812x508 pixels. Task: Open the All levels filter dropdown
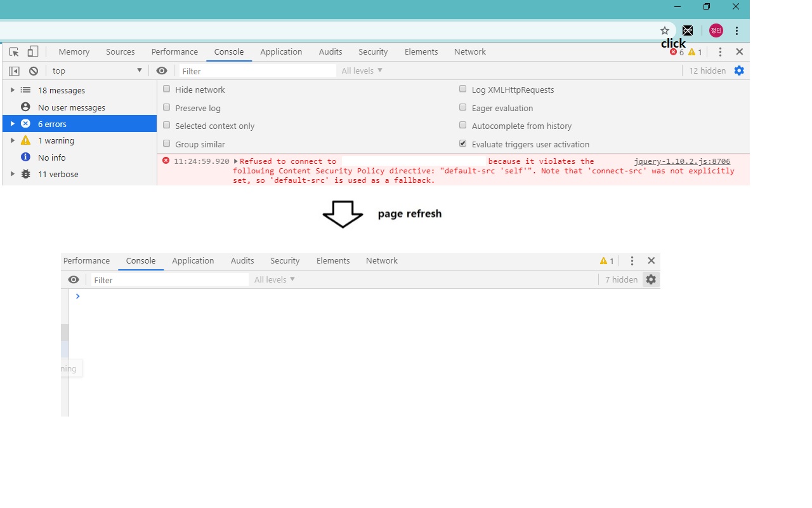click(362, 70)
